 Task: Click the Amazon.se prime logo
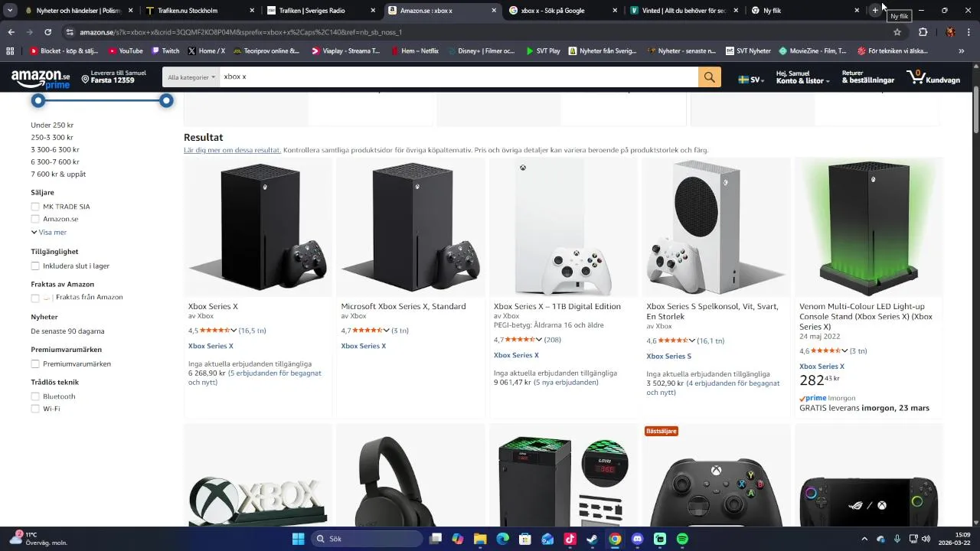coord(41,79)
